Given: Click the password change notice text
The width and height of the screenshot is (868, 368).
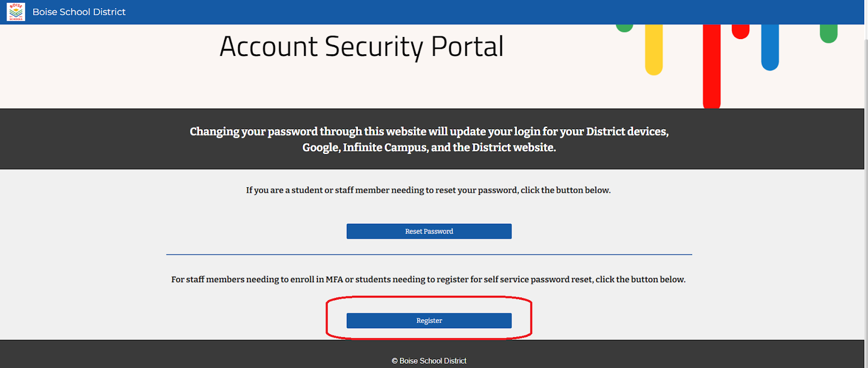Looking at the screenshot, I should pos(429,139).
